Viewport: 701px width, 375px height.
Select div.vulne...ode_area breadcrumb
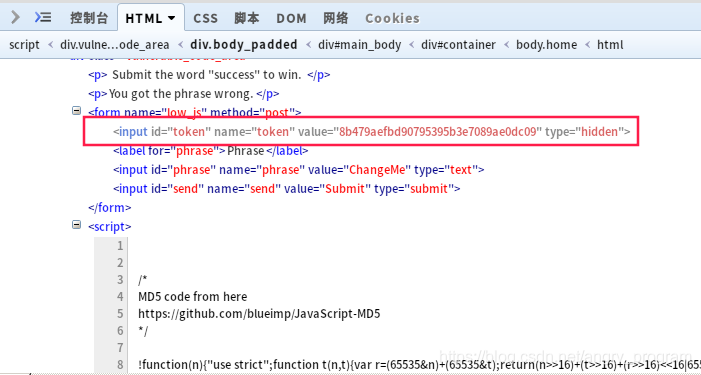click(114, 45)
